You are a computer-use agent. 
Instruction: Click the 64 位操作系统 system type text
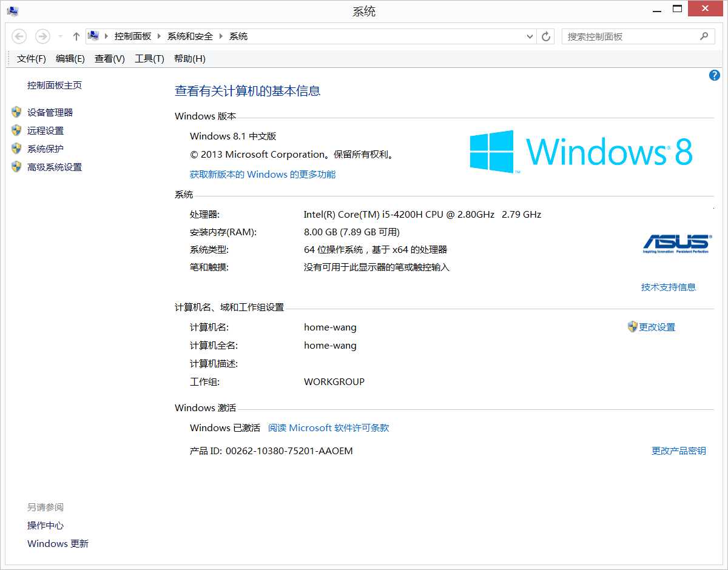[376, 250]
